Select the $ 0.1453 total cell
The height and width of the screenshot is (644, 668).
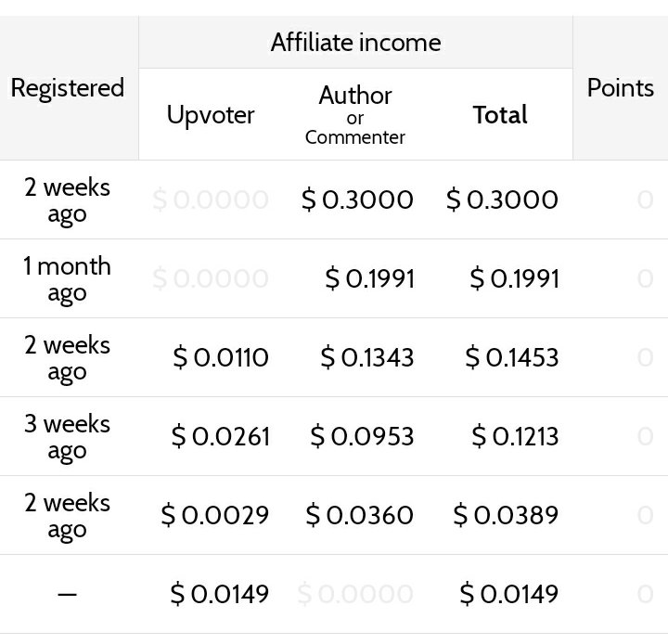[511, 357]
